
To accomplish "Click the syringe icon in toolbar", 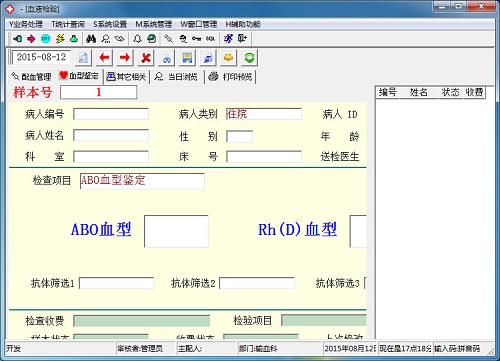I will coord(169,39).
